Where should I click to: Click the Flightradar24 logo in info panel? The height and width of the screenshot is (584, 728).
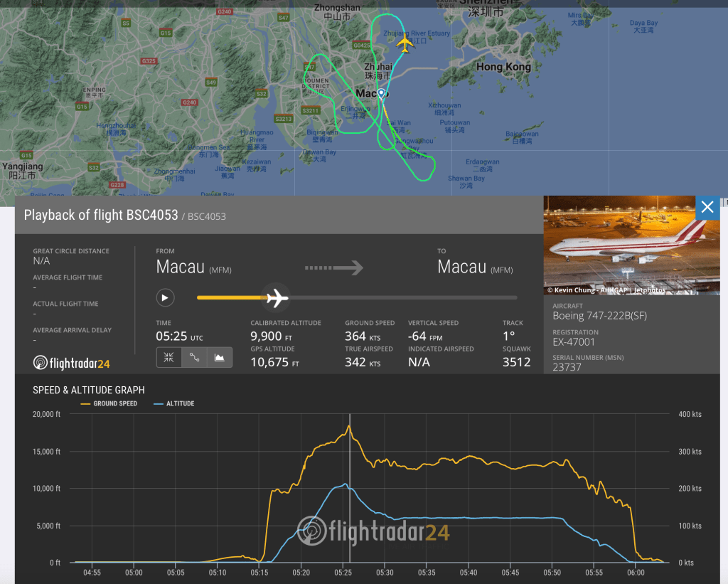(x=71, y=363)
